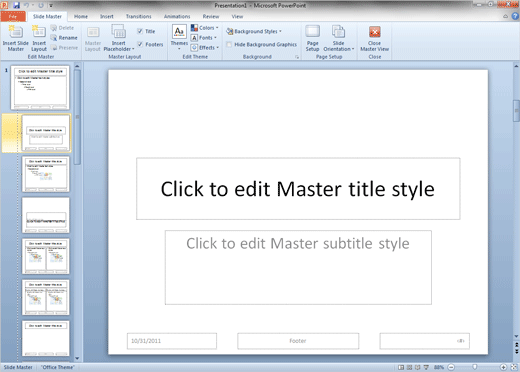Click 'Office Theme' in status bar

point(58,367)
